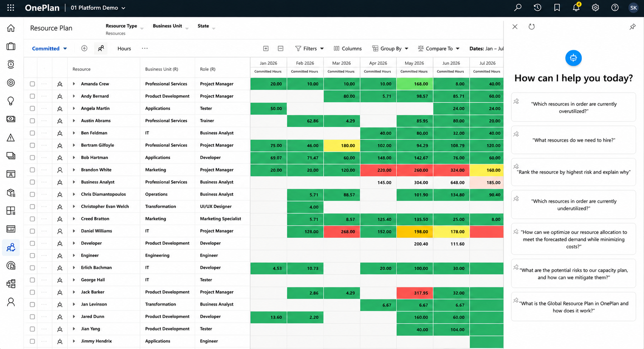Open the app launcher grid icon
644x349 pixels.
pos(11,8)
